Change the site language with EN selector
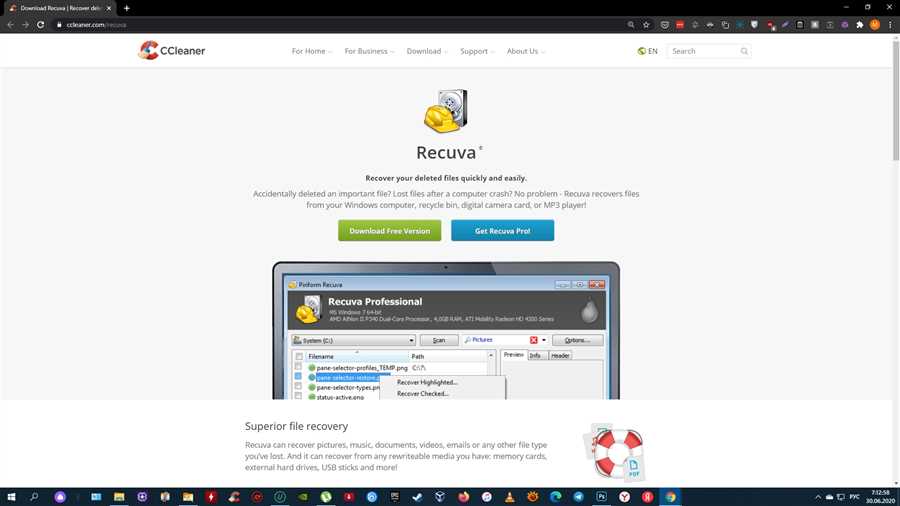Viewport: 900px width, 506px height. (647, 51)
